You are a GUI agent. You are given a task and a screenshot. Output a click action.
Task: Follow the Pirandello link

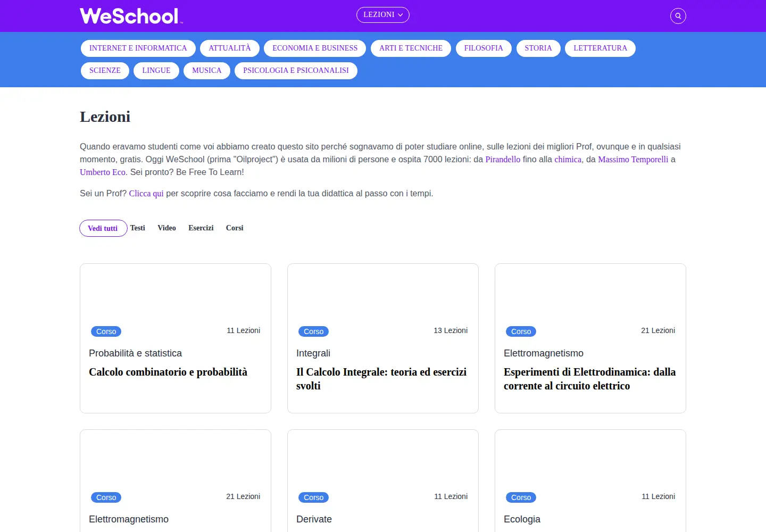click(503, 160)
